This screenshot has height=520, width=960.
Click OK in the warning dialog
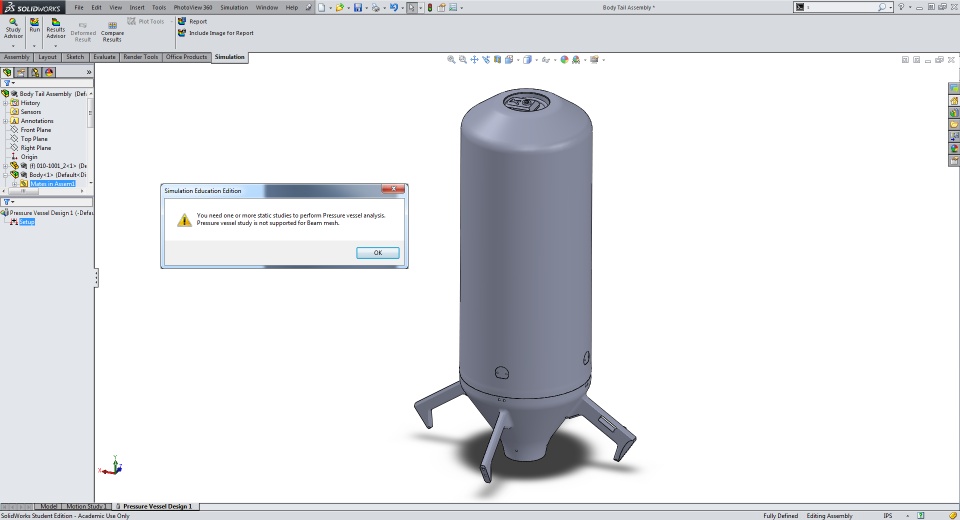(378, 253)
